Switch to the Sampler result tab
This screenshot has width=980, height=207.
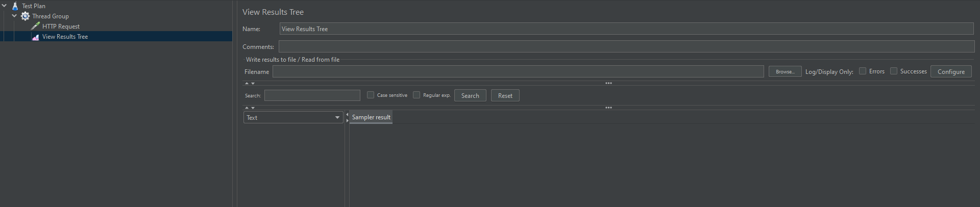(x=371, y=117)
